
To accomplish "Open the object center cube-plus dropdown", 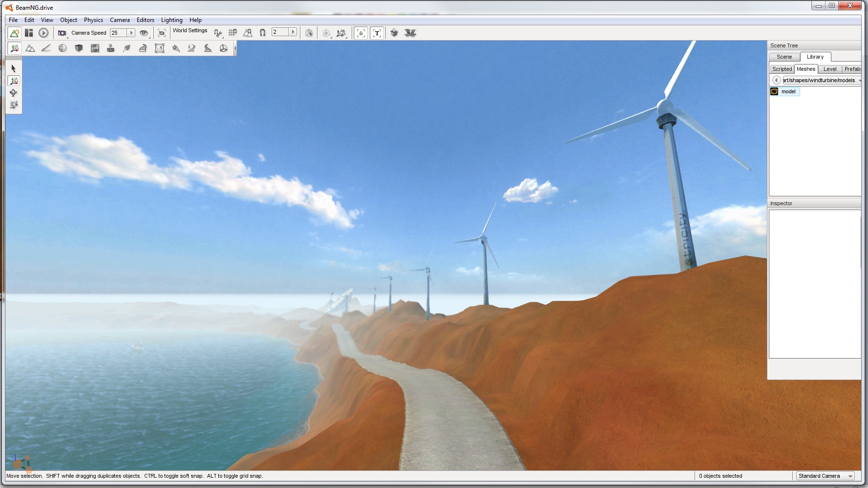I will click(326, 33).
